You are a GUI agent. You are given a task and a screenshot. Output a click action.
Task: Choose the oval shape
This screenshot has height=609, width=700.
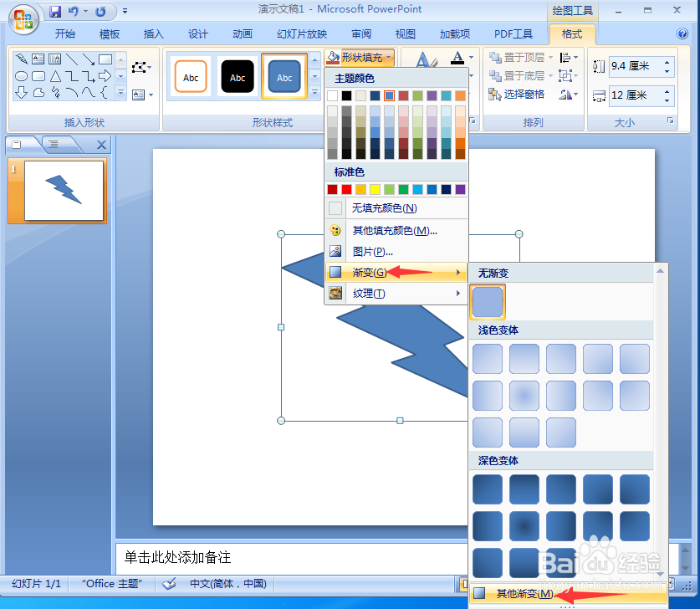22,76
